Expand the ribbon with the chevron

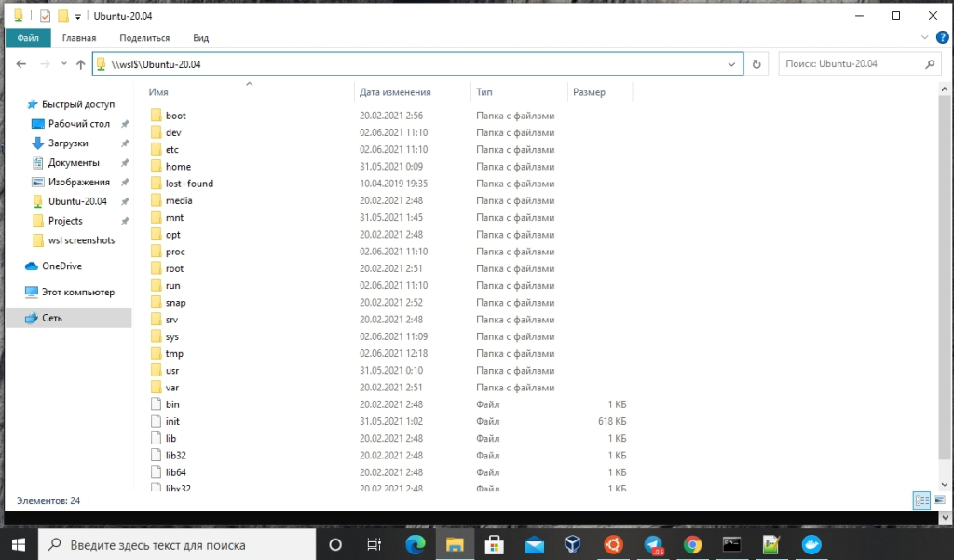point(924,38)
